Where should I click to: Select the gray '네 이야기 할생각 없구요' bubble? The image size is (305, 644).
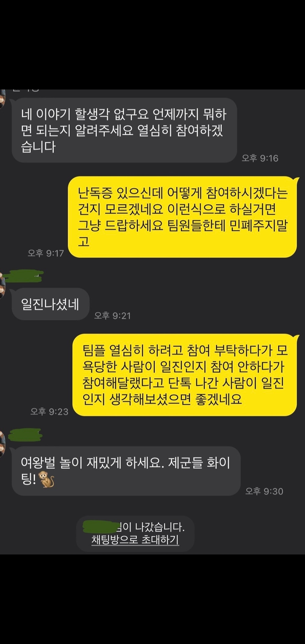(x=124, y=130)
